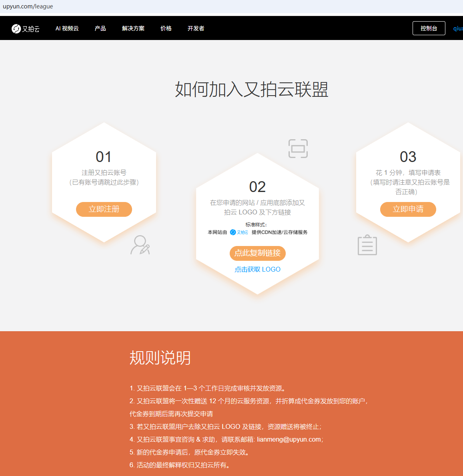Open the 解决方案 navigation menu
This screenshot has width=463, height=476.
coord(133,28)
